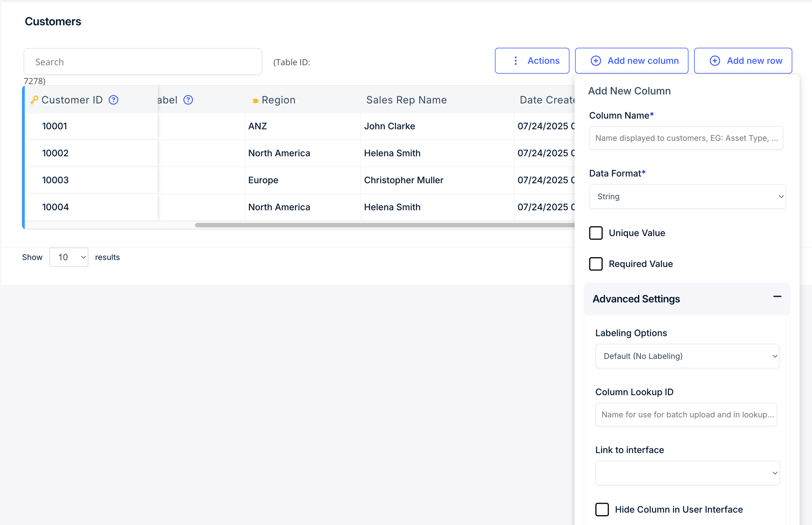Enable Hide Column in User Interface
The width and height of the screenshot is (812, 525).
point(602,509)
